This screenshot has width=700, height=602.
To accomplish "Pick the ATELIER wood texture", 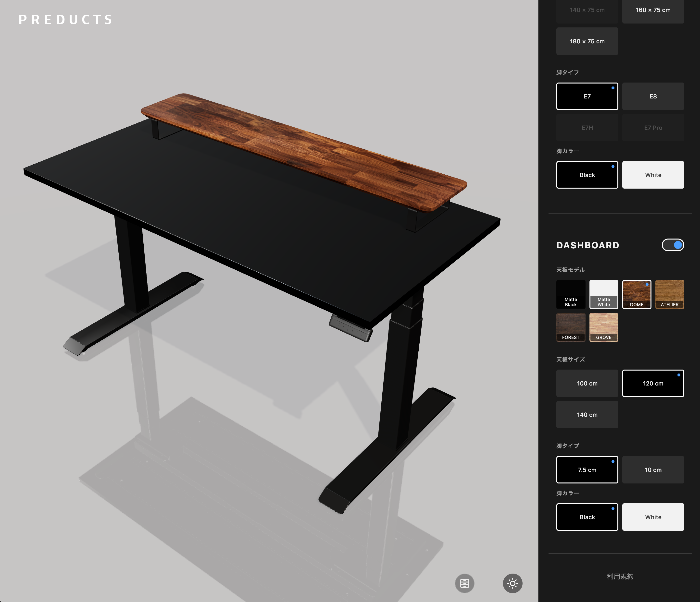I will [669, 294].
